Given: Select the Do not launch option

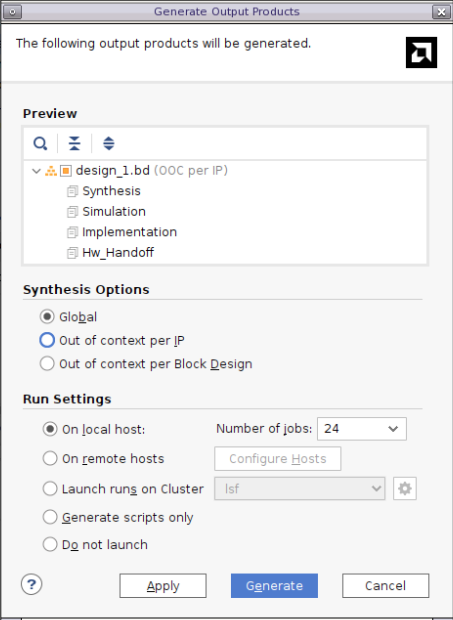Looking at the screenshot, I should tap(95, 544).
